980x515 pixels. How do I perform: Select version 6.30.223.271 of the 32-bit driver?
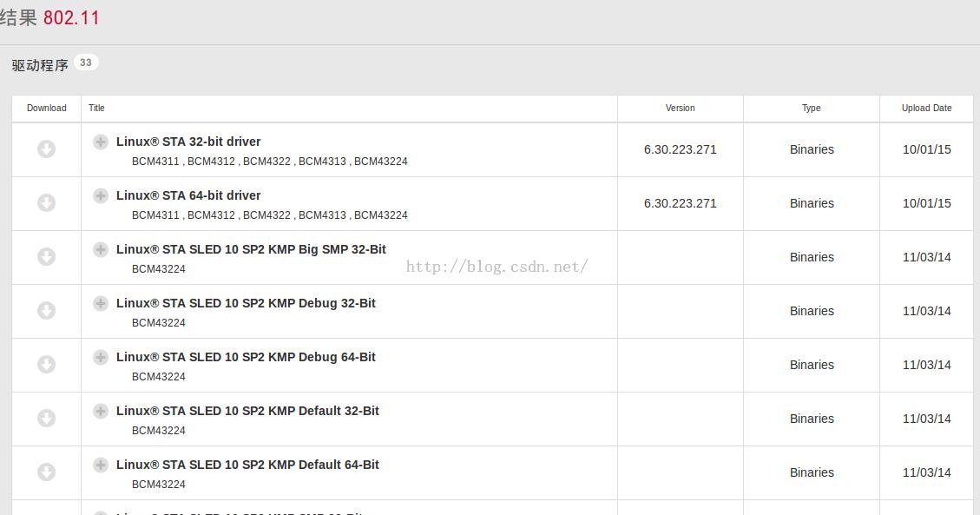tap(680, 149)
